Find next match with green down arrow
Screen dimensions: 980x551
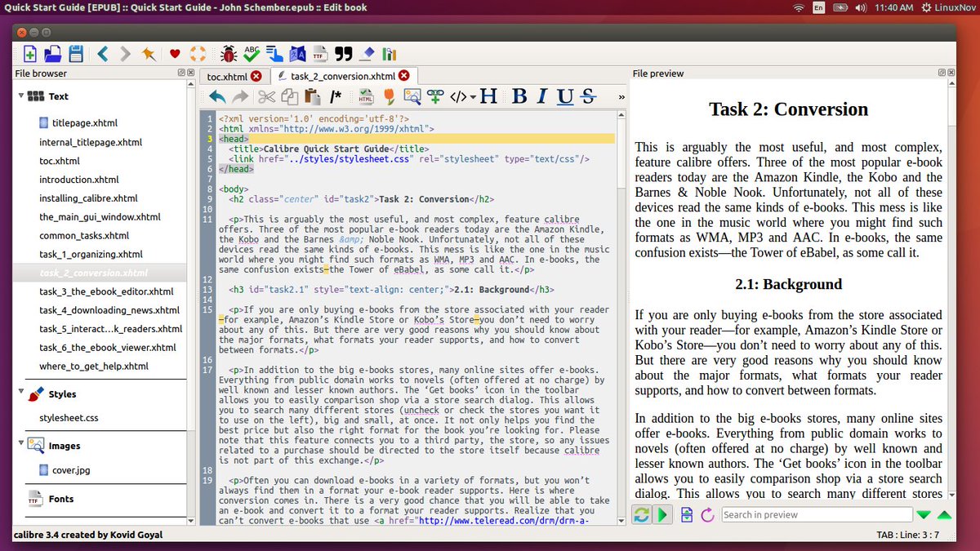point(924,515)
